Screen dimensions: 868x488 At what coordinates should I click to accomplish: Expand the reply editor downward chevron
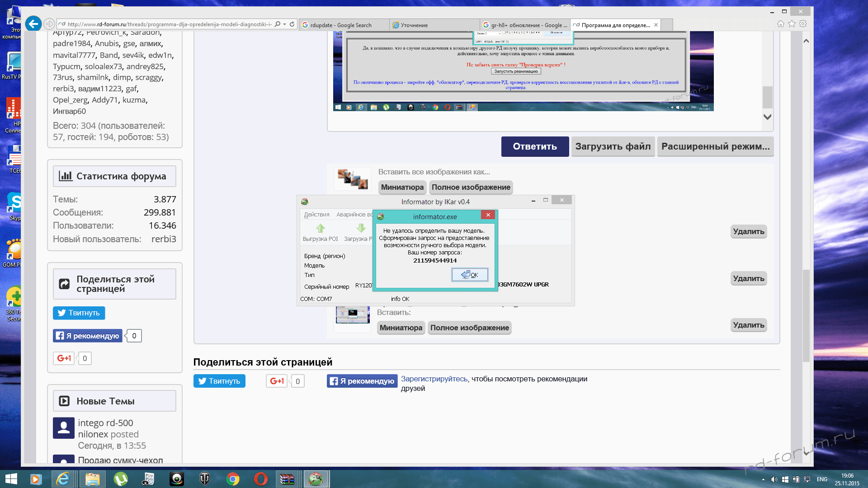point(767,117)
